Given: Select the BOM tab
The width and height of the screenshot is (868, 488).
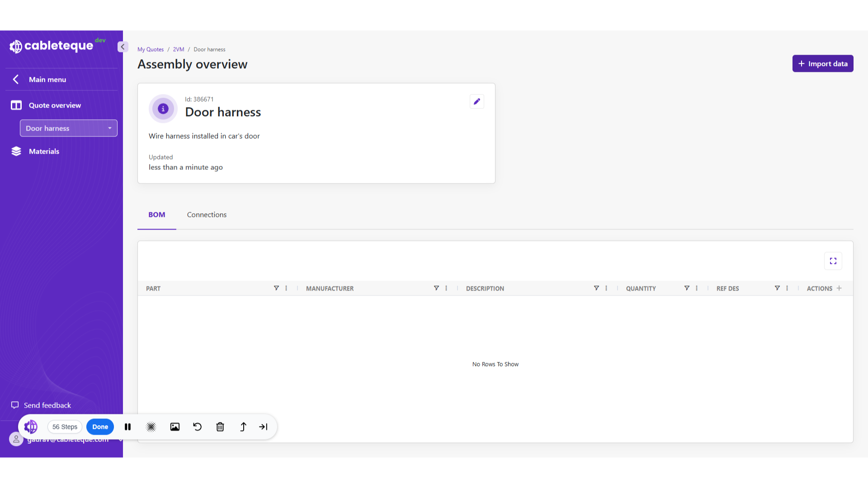Looking at the screenshot, I should (x=156, y=215).
